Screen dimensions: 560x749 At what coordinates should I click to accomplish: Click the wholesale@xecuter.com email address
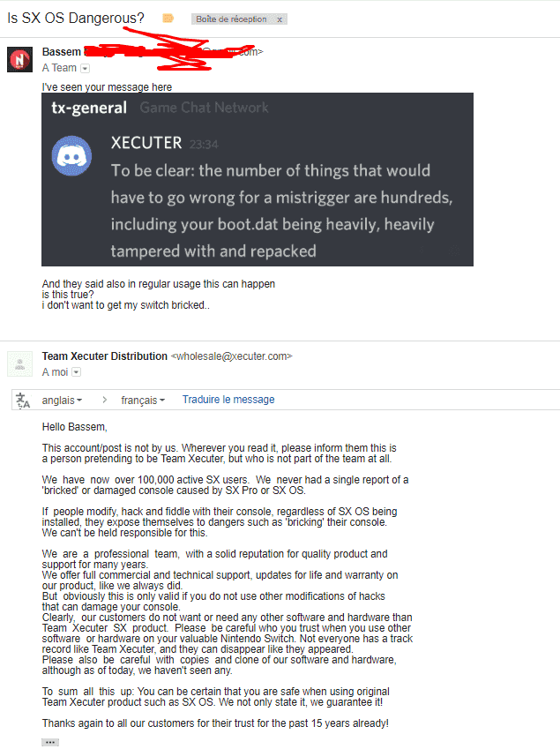(232, 356)
